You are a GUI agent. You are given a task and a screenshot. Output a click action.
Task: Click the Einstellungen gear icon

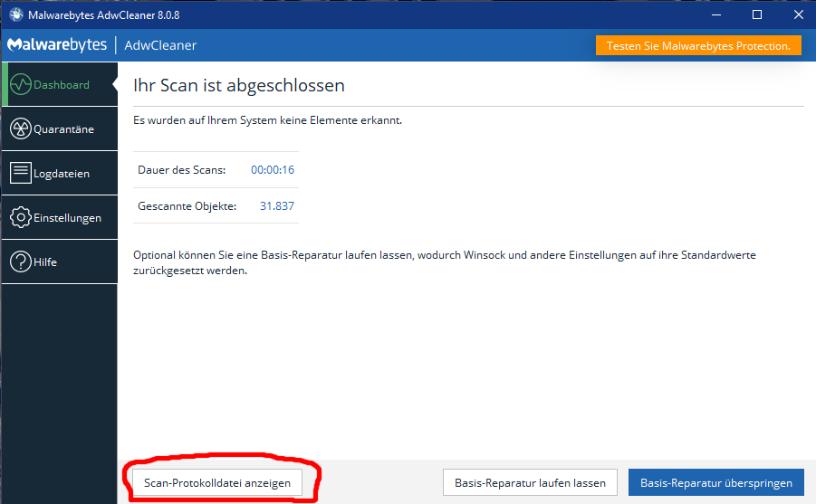pyautogui.click(x=20, y=218)
